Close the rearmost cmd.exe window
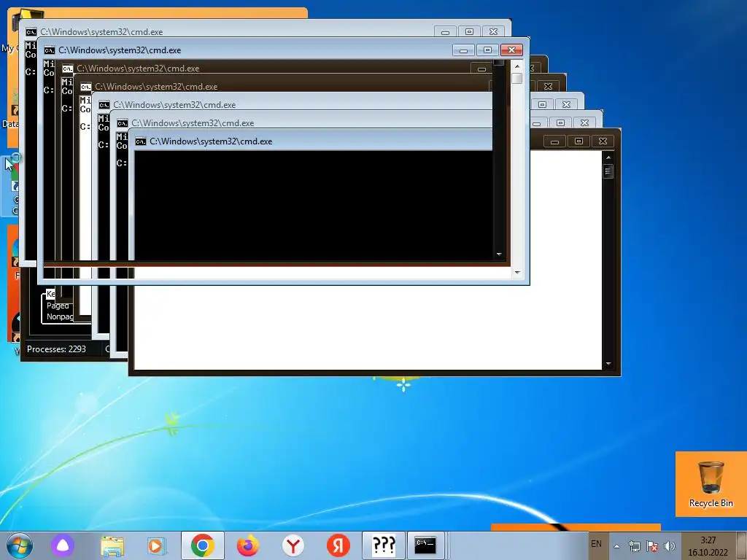747x560 pixels. click(x=494, y=32)
